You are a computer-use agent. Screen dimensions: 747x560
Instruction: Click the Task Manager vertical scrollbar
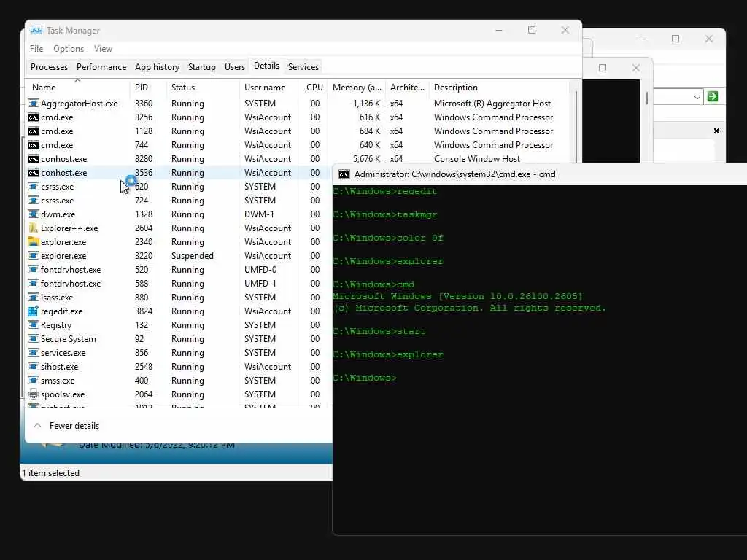[576, 128]
